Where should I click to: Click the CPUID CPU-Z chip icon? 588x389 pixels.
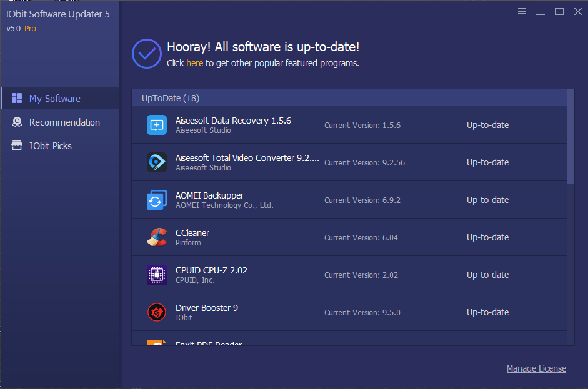point(157,275)
